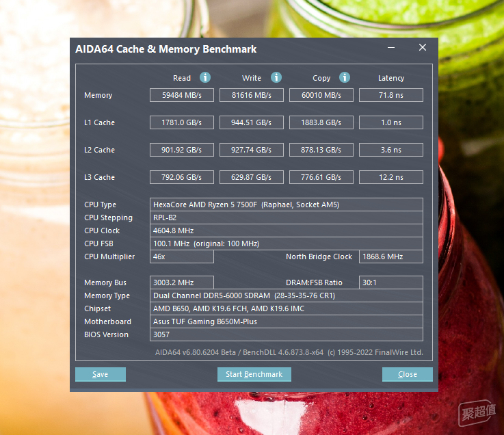This screenshot has width=504, height=435.
Task: Click CPU Stepping field RPL-B2
Action: (287, 217)
